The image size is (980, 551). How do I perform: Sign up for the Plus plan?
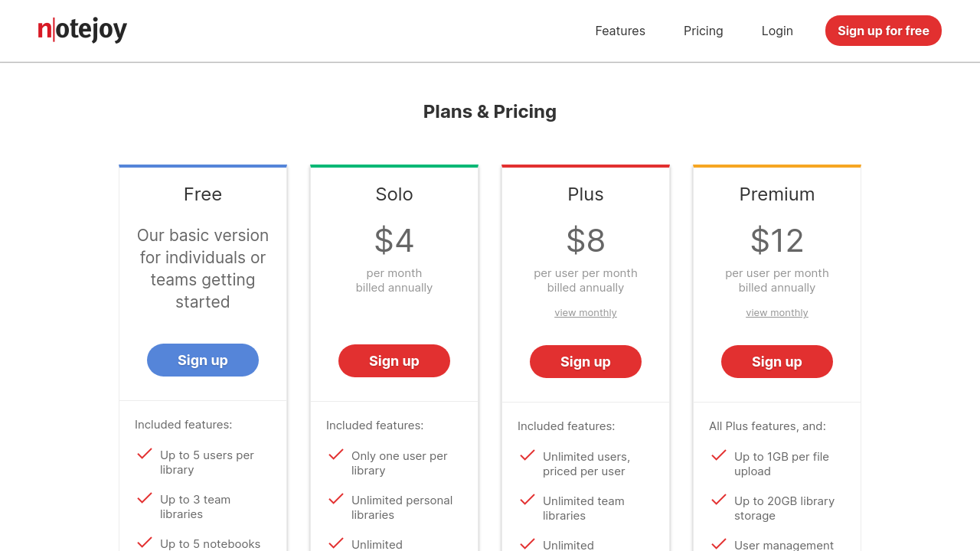tap(586, 362)
